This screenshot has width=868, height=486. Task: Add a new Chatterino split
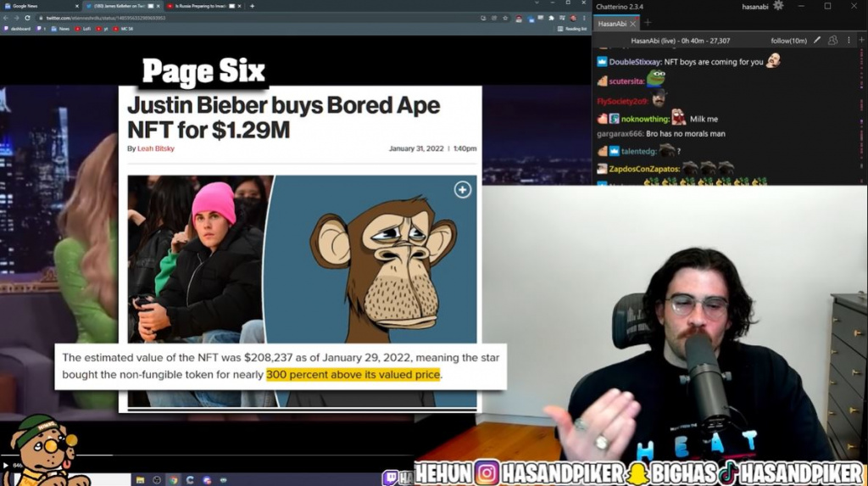pos(861,40)
